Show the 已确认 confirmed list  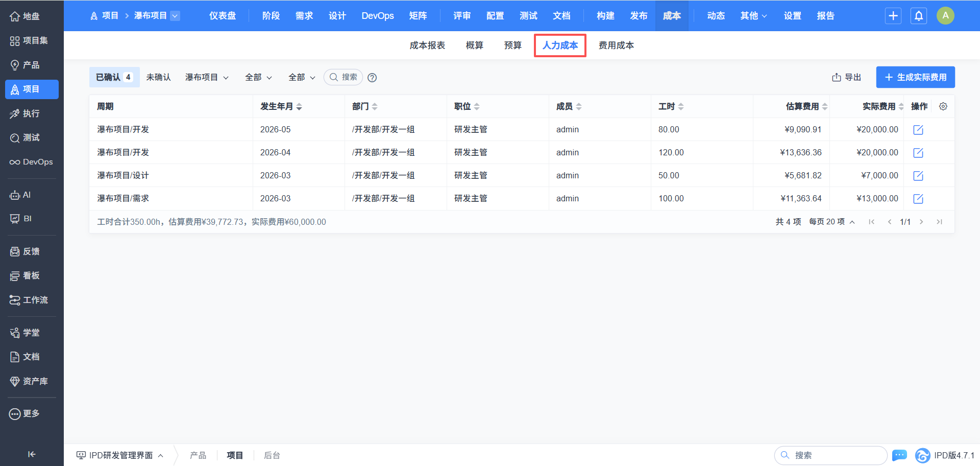(x=114, y=77)
